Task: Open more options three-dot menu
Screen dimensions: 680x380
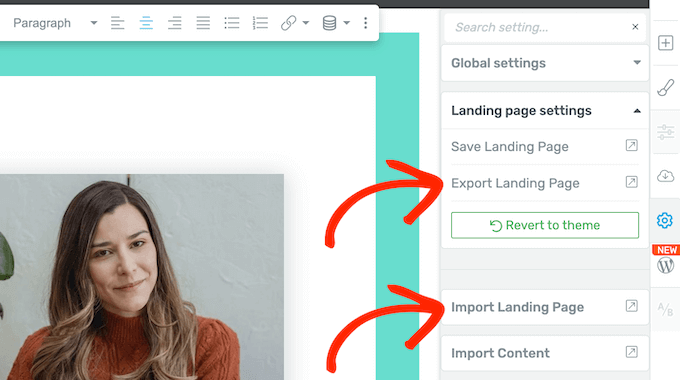Action: pyautogui.click(x=366, y=23)
